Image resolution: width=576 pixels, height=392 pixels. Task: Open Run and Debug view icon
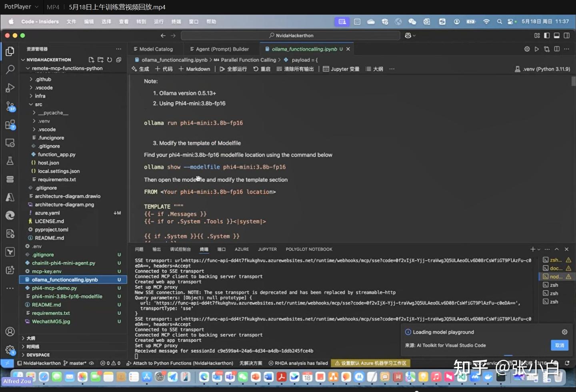click(x=10, y=88)
